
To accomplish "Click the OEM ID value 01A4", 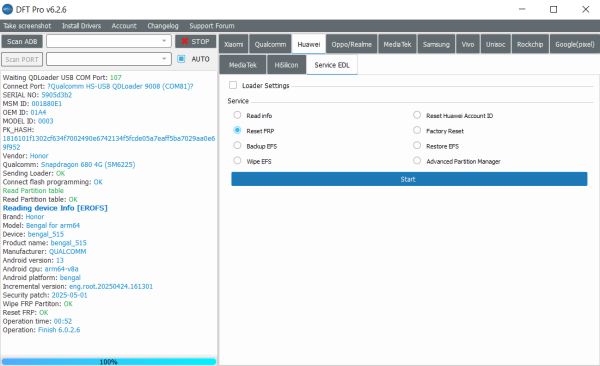I will (x=38, y=113).
